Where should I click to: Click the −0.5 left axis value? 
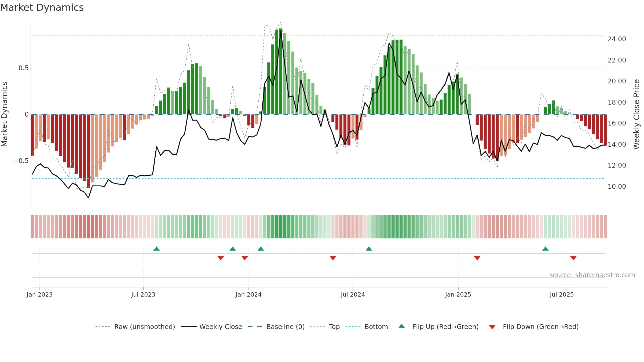coord(21,161)
